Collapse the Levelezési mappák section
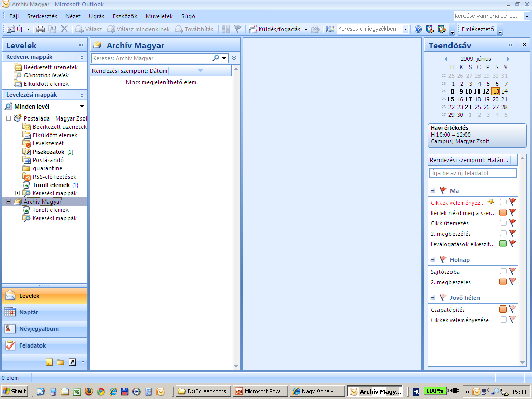This screenshot has width=532, height=399. pyautogui.click(x=82, y=95)
